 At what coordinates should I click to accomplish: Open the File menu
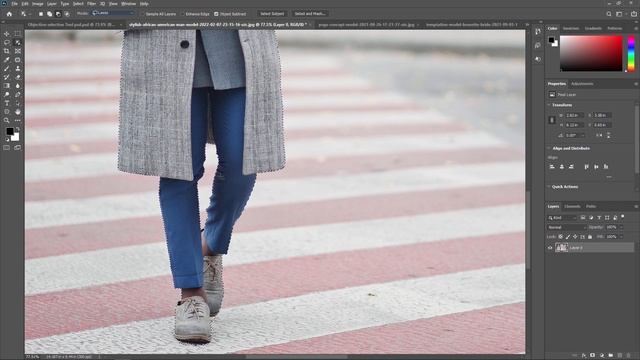(14, 4)
